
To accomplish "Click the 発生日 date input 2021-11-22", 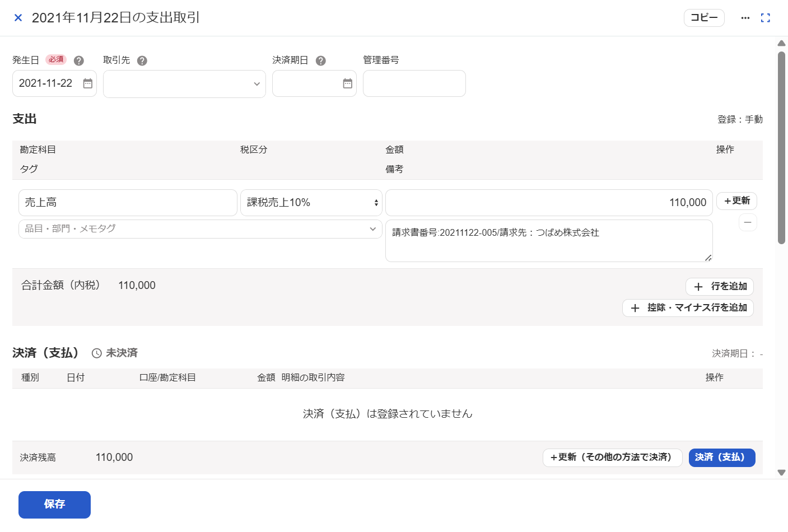I will (54, 83).
